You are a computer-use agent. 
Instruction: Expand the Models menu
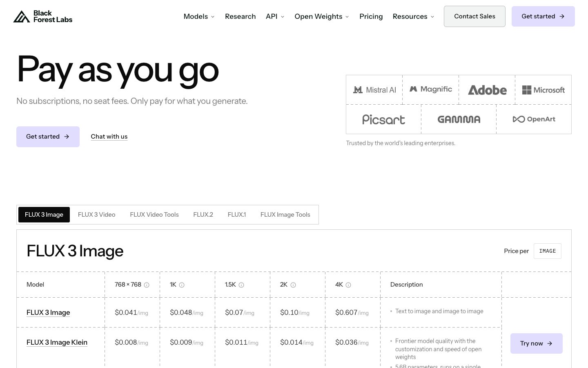click(x=199, y=16)
